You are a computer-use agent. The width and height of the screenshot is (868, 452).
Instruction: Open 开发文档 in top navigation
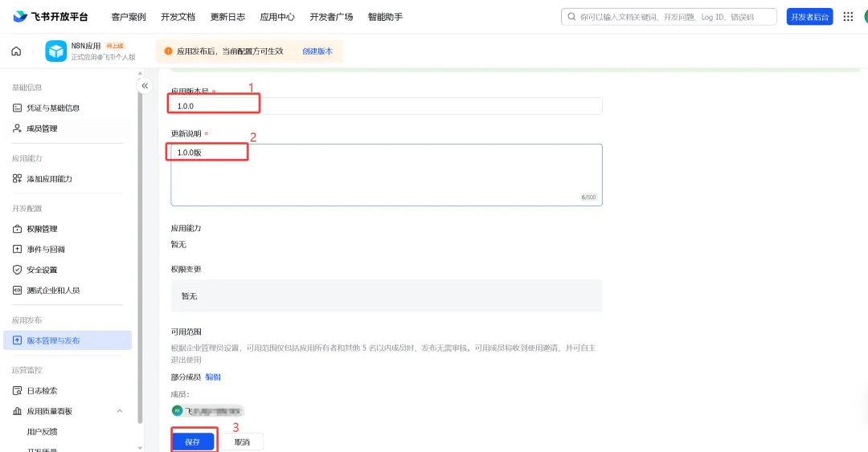[178, 17]
